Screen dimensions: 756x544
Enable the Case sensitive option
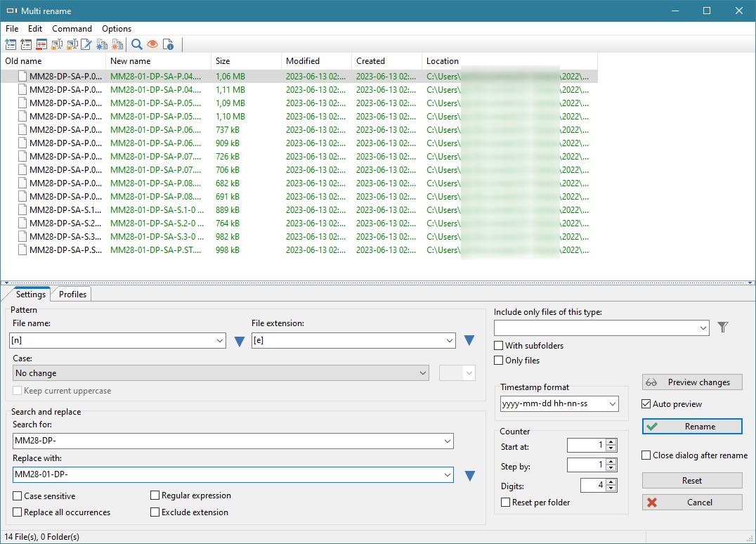(18, 496)
